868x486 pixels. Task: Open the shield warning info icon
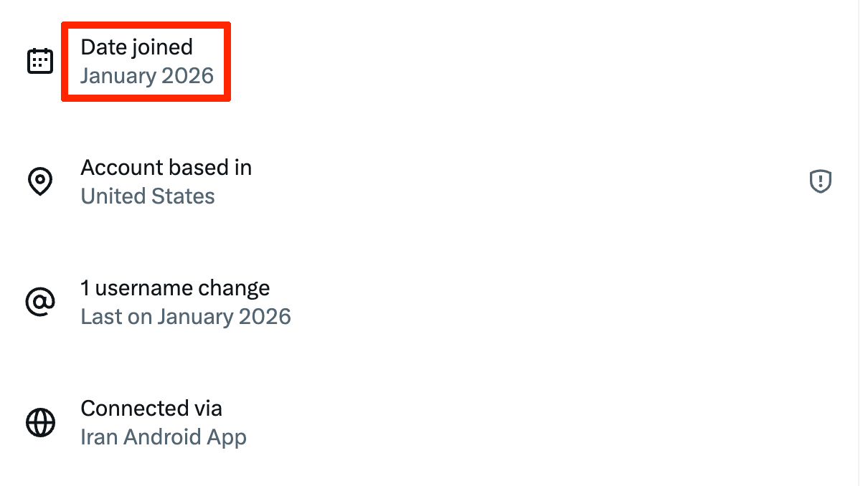click(x=820, y=181)
